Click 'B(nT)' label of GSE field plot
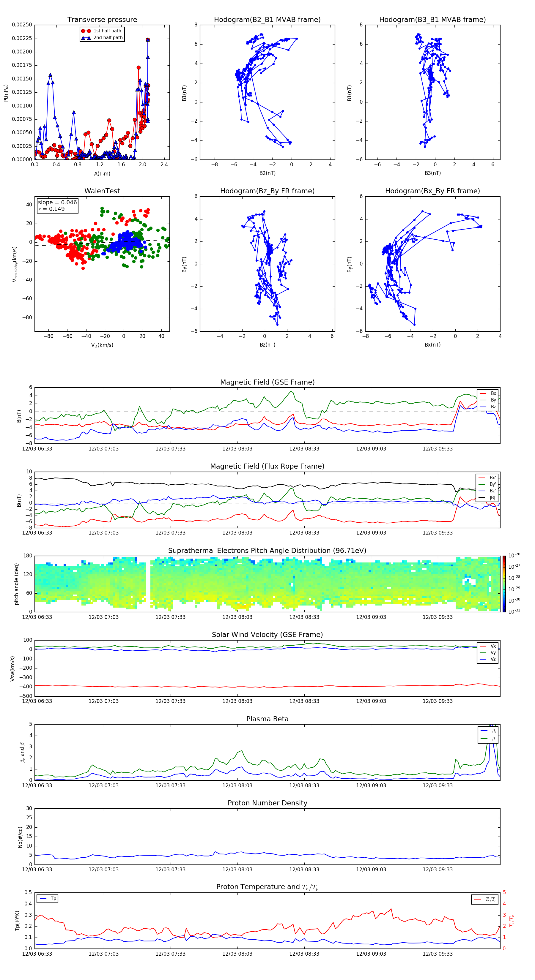The image size is (535, 980). click(19, 416)
